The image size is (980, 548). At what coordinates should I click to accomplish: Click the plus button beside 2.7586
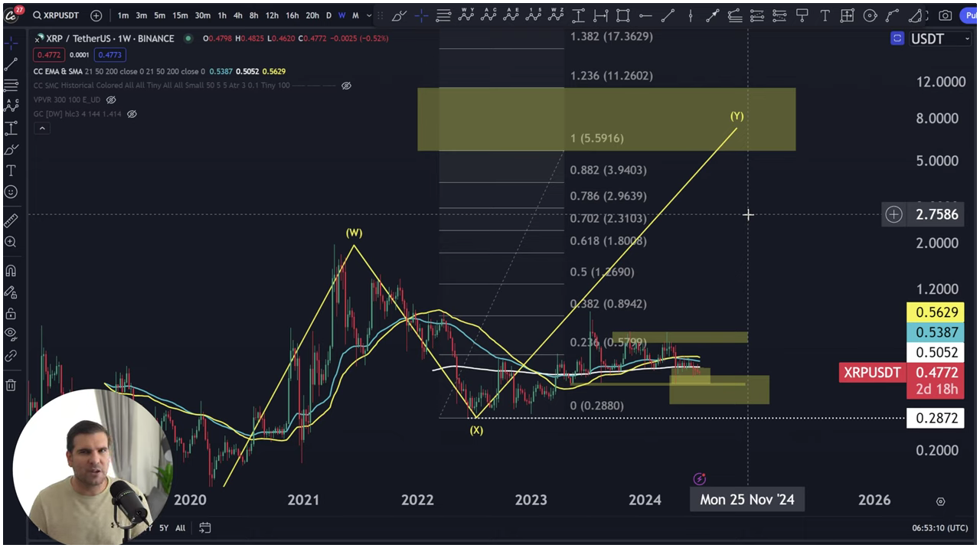893,214
